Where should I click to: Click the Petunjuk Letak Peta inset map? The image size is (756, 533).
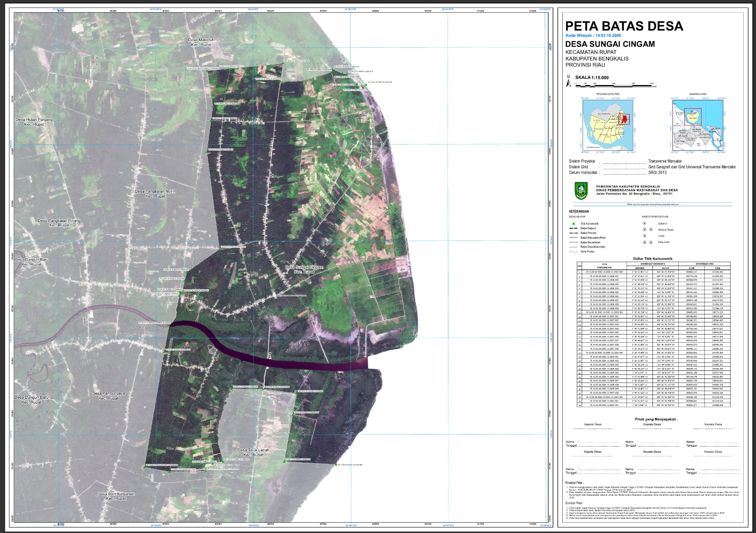[608, 125]
